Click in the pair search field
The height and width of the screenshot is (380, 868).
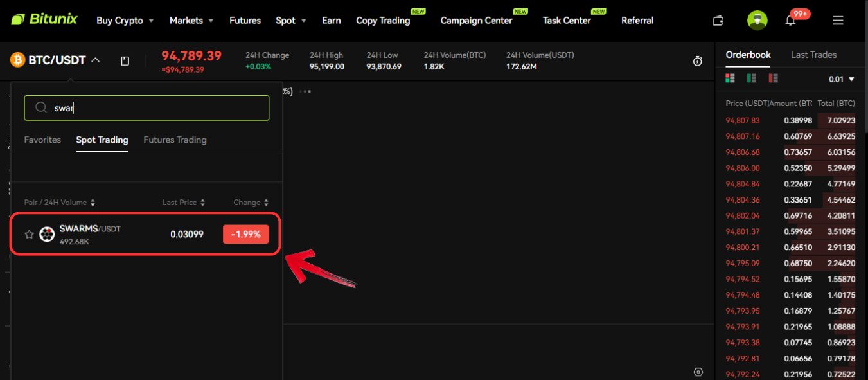pos(146,108)
